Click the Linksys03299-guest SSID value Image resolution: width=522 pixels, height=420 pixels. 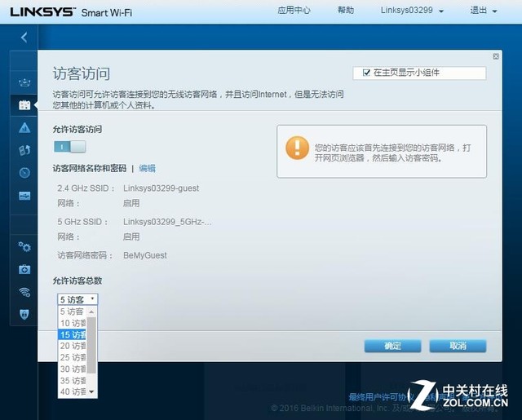[x=161, y=188]
